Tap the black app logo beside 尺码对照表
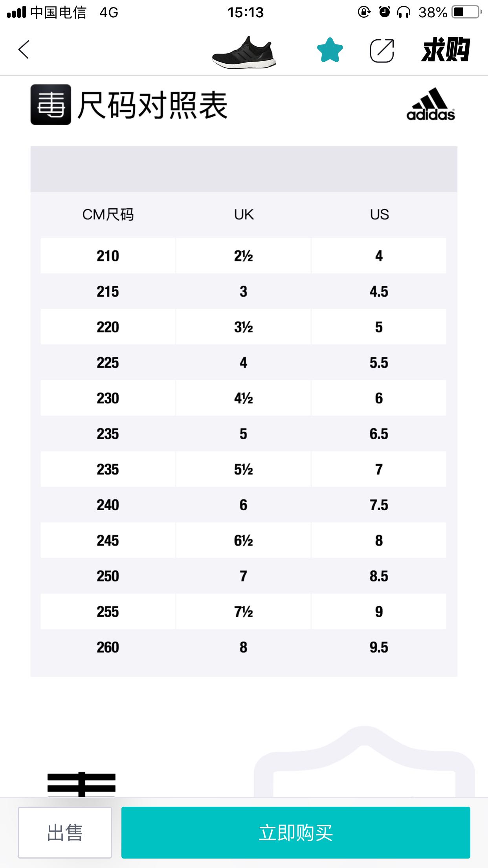Screen dimensions: 488x868 51,105
